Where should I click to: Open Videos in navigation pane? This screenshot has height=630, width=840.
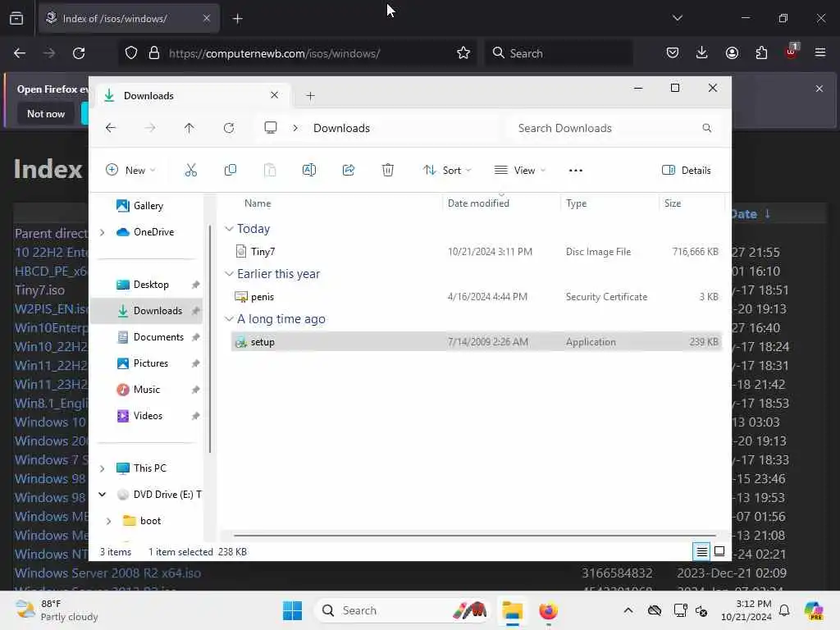coord(146,416)
